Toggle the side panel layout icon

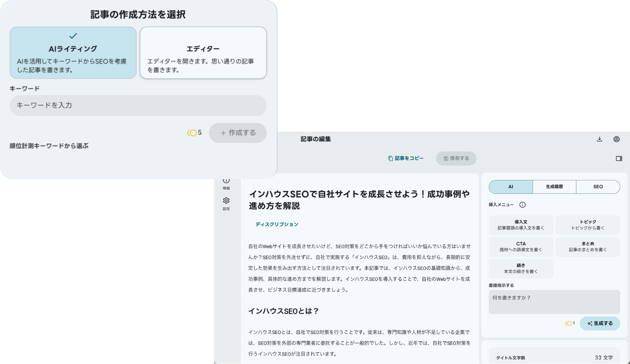[619, 158]
